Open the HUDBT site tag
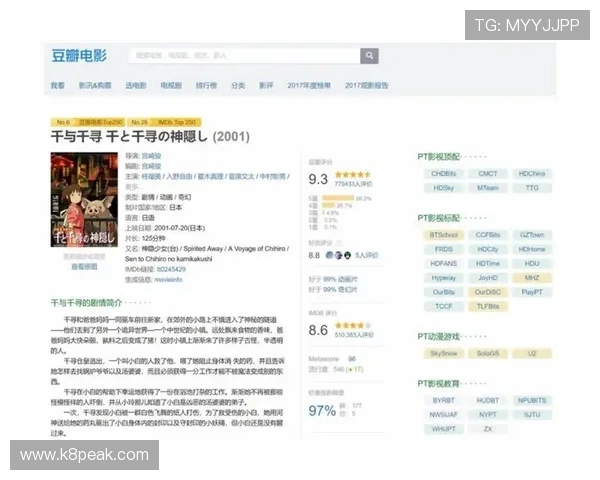Image resolution: width=600 pixels, height=480 pixels. (488, 400)
